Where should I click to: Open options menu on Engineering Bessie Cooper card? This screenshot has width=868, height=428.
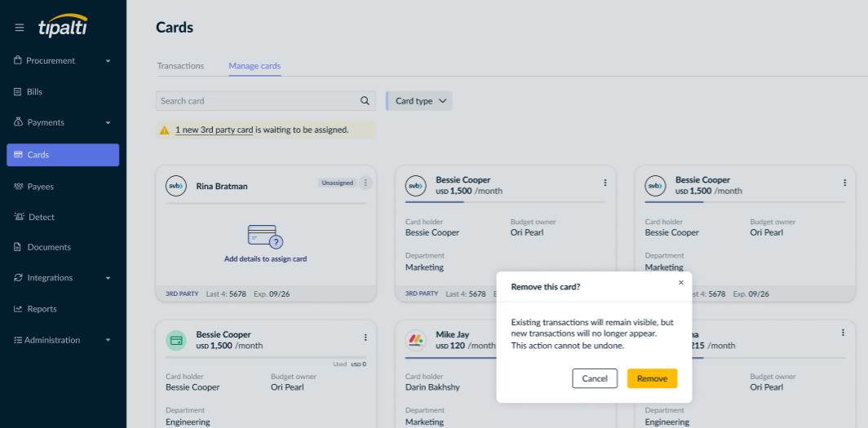[365, 338]
